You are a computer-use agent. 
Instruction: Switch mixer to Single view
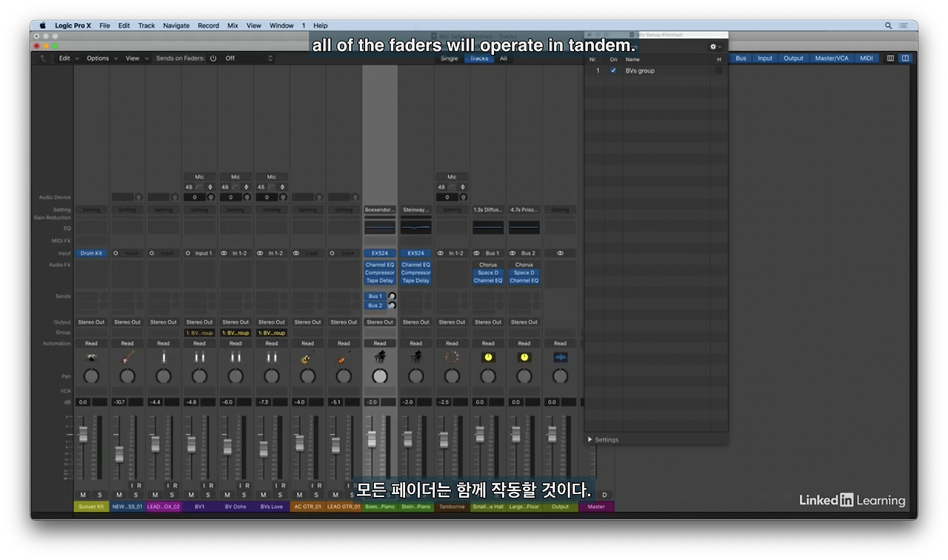coord(450,59)
